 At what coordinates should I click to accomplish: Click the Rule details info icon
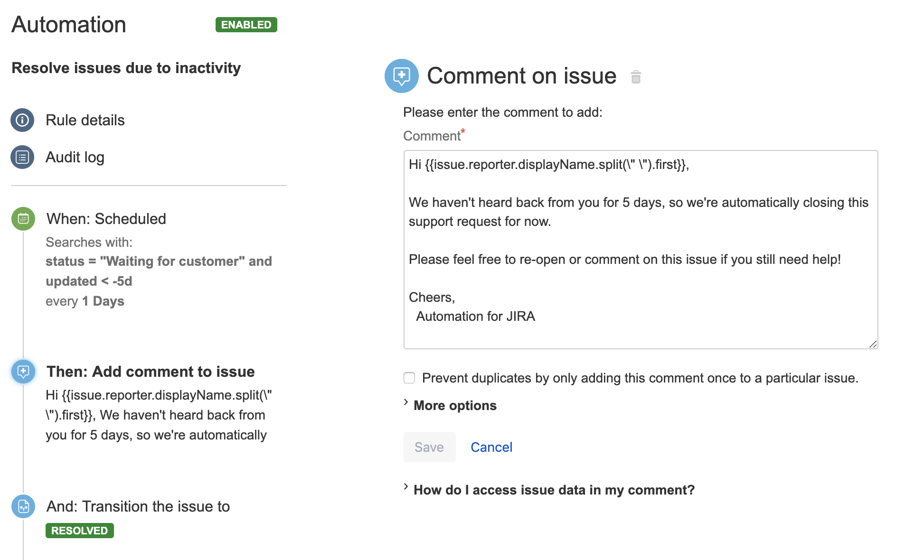coord(22,120)
